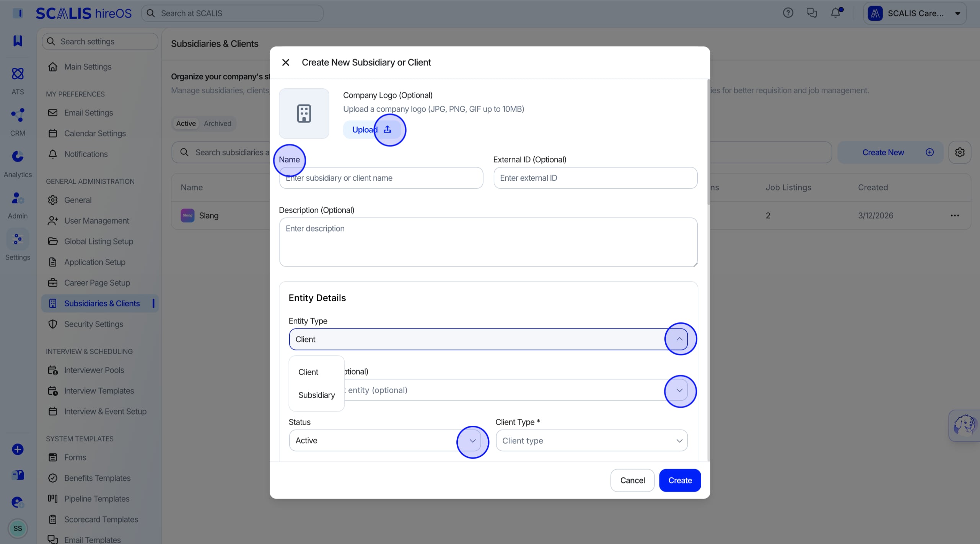This screenshot has width=980, height=544.
Task: Expand the parent entity dropdown
Action: [679, 390]
